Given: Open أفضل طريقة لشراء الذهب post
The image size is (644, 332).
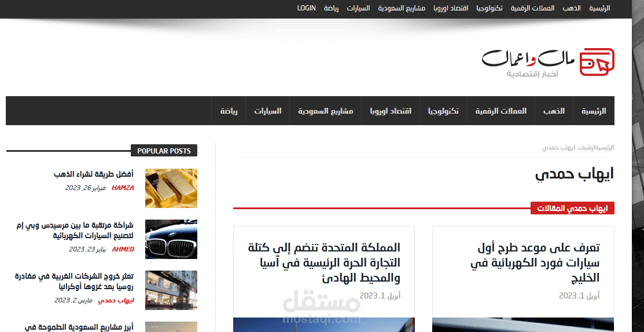Looking at the screenshot, I should (x=94, y=174).
